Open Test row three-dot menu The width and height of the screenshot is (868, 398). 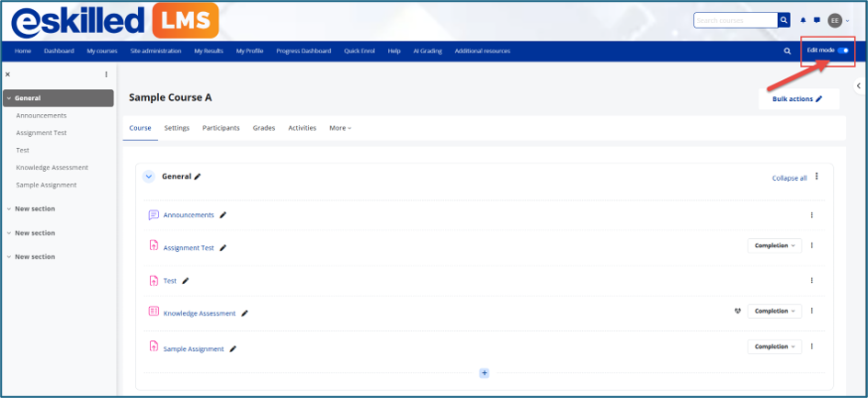pos(812,280)
